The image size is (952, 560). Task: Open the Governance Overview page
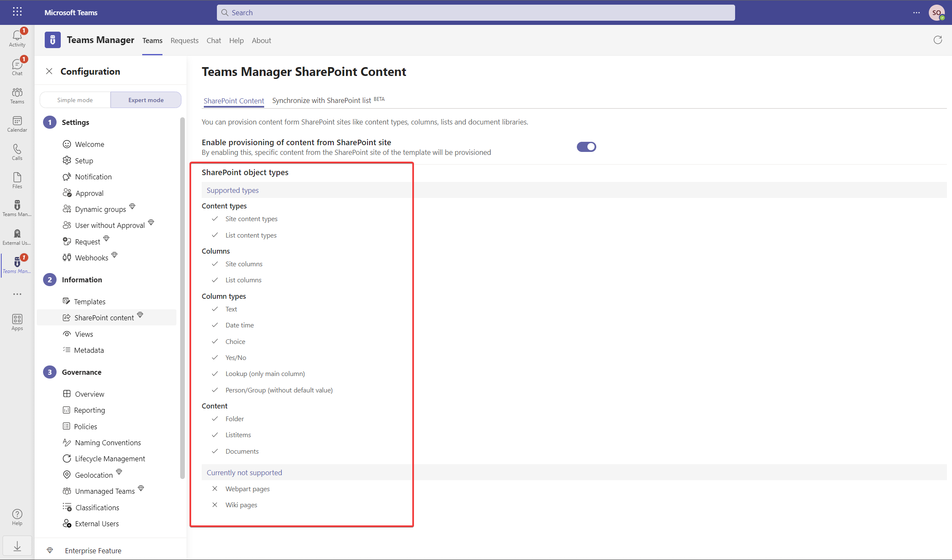tap(84, 394)
